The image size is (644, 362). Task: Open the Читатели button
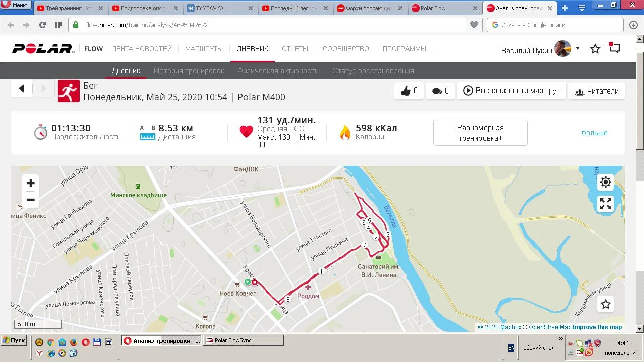coord(597,91)
